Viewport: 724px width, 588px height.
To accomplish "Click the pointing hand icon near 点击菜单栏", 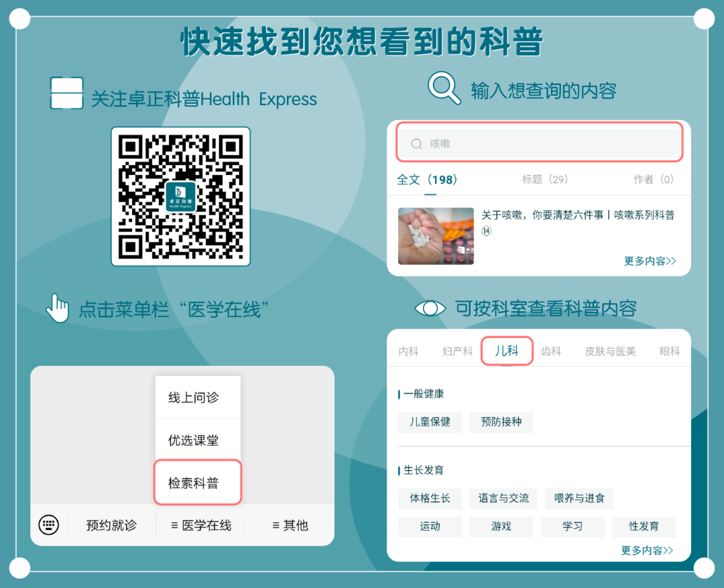I will pos(58,308).
